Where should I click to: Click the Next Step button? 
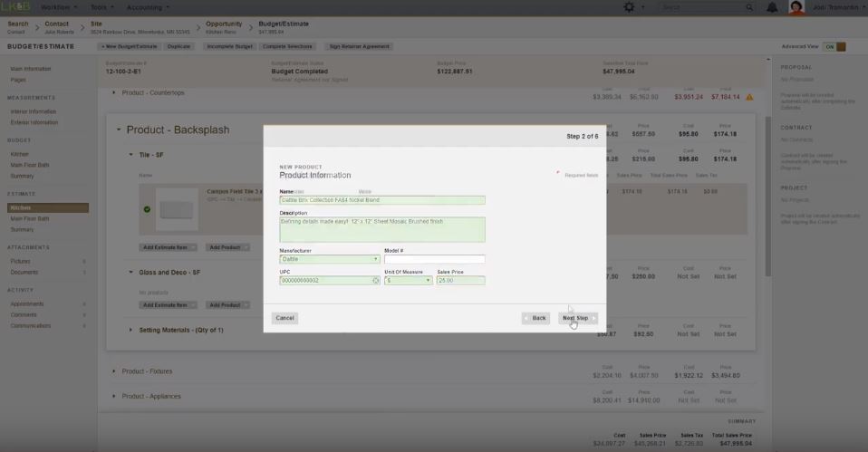(x=577, y=318)
